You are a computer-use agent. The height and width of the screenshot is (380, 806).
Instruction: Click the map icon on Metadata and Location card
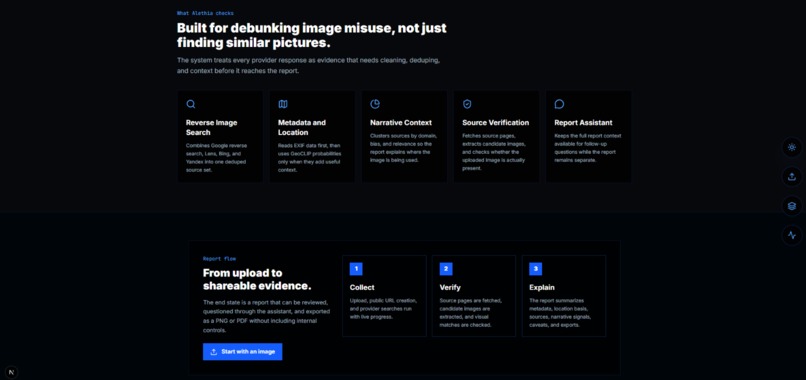tap(283, 104)
